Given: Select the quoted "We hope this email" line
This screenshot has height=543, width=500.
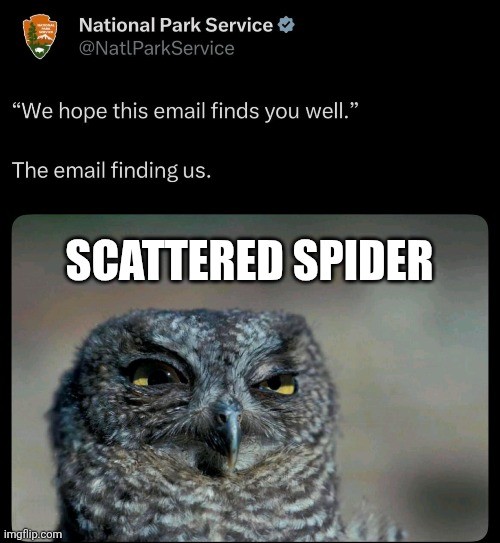Looking at the screenshot, I should click(x=185, y=112).
